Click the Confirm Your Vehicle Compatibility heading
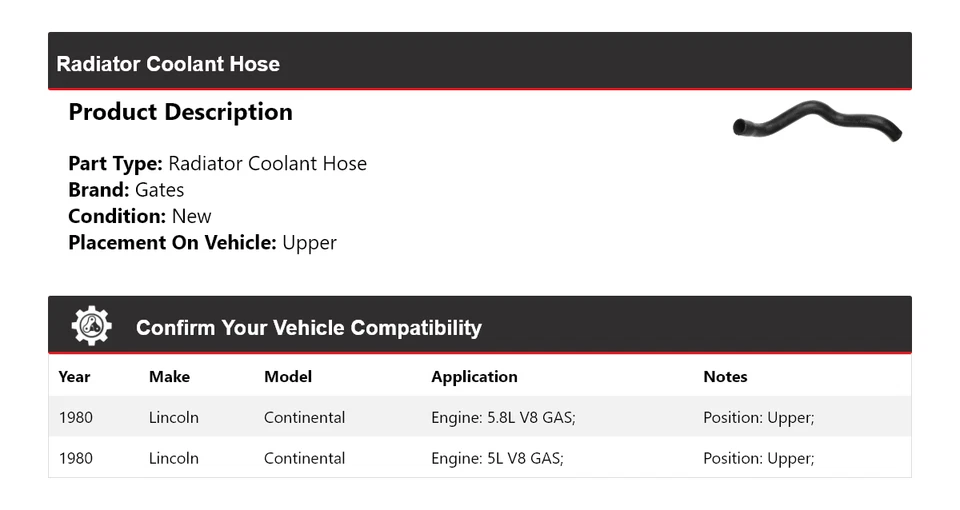The height and width of the screenshot is (510, 960). 308,328
